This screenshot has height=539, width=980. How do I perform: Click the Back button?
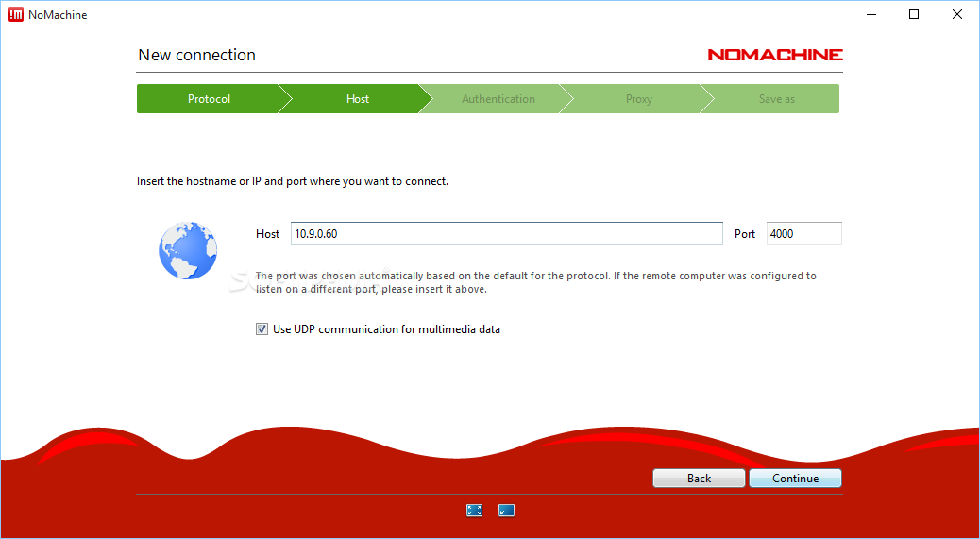click(x=699, y=479)
